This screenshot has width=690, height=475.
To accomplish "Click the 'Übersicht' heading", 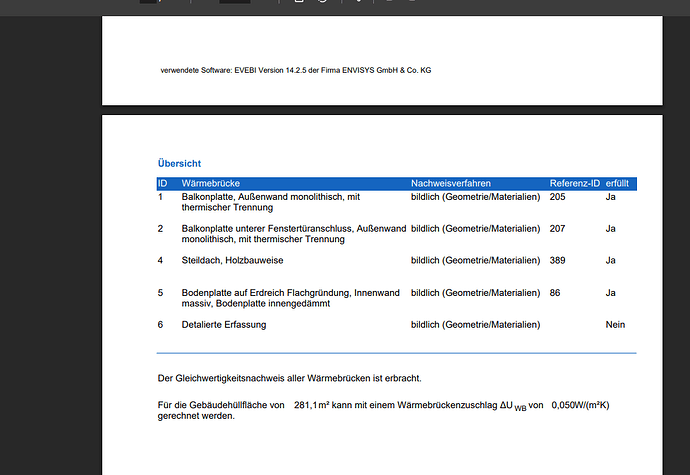I will 179,163.
